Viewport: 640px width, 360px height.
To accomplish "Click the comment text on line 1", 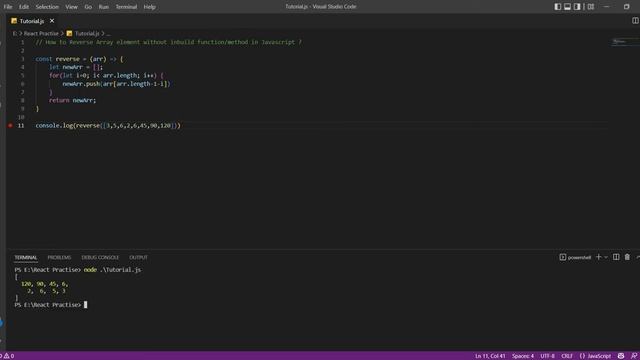I will (x=169, y=42).
